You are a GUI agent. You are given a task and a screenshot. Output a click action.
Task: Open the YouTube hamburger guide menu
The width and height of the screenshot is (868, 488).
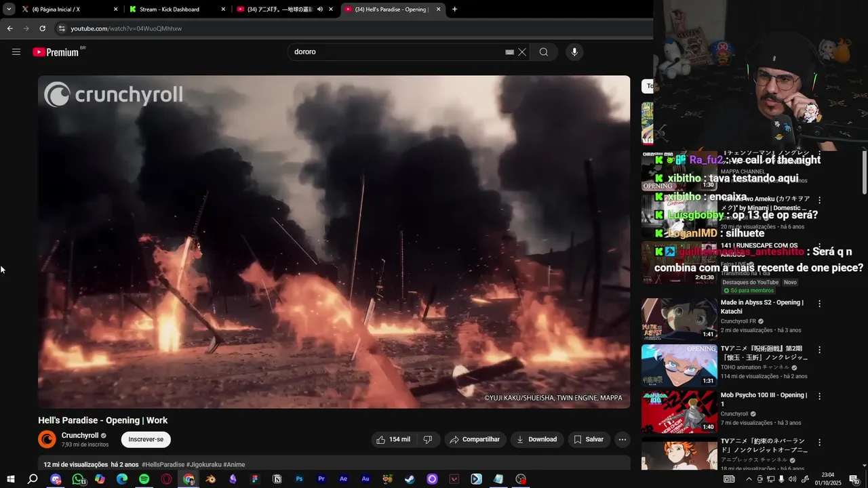[x=16, y=52]
